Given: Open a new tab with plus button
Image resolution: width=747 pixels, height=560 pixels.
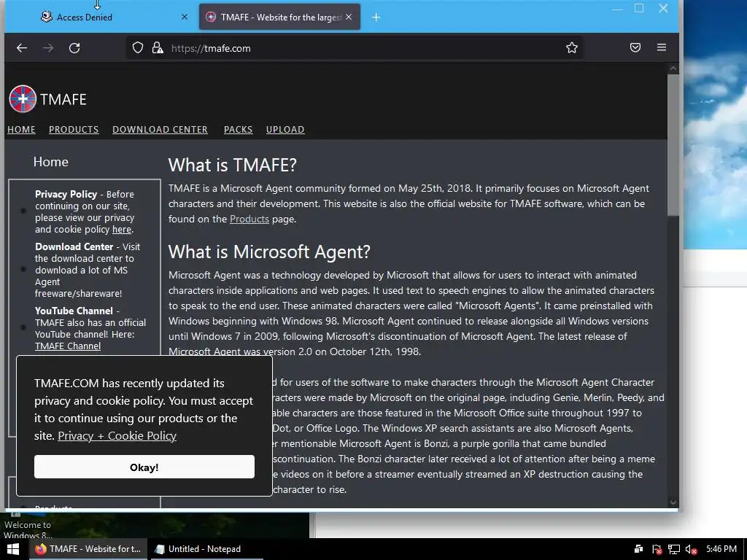Looking at the screenshot, I should pyautogui.click(x=376, y=17).
